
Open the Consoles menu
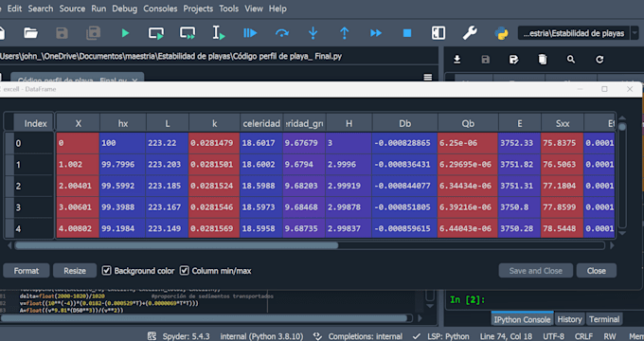point(160,9)
